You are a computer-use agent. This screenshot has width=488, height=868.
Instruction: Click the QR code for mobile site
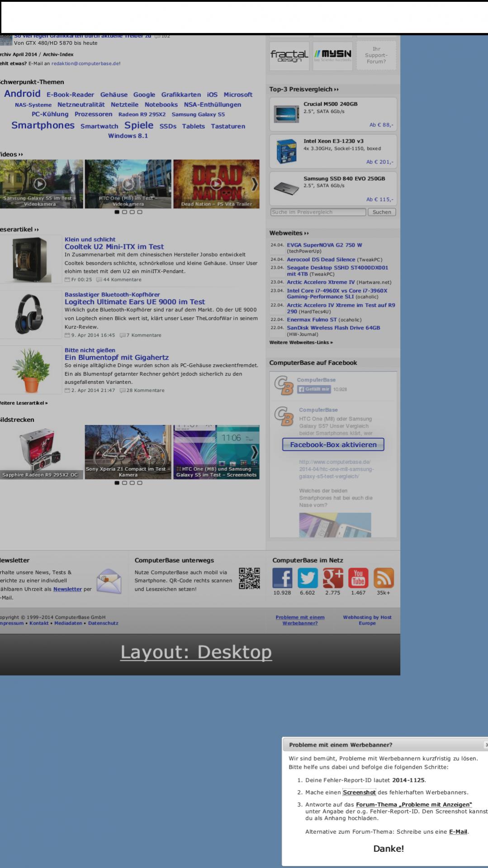point(250,578)
